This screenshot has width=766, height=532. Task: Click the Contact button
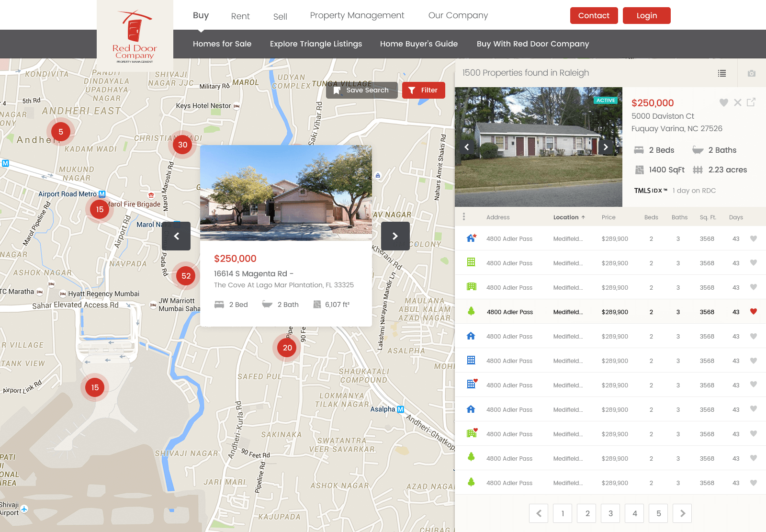click(594, 15)
